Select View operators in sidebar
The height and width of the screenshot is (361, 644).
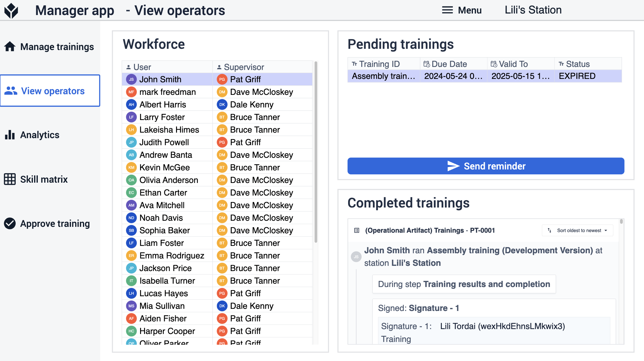[x=50, y=91]
